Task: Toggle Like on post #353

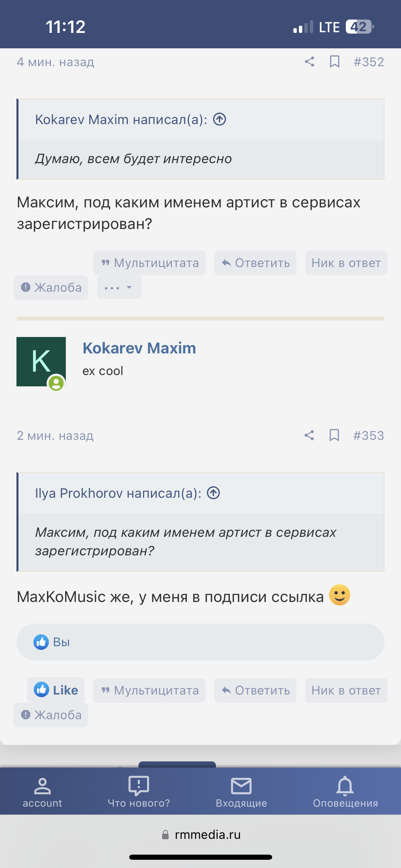Action: [56, 690]
